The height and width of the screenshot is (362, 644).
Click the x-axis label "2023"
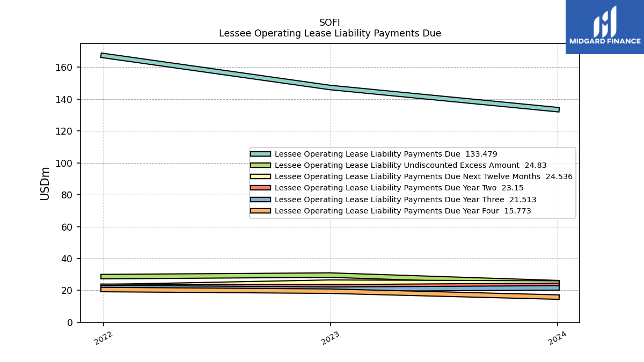click(x=331, y=338)
